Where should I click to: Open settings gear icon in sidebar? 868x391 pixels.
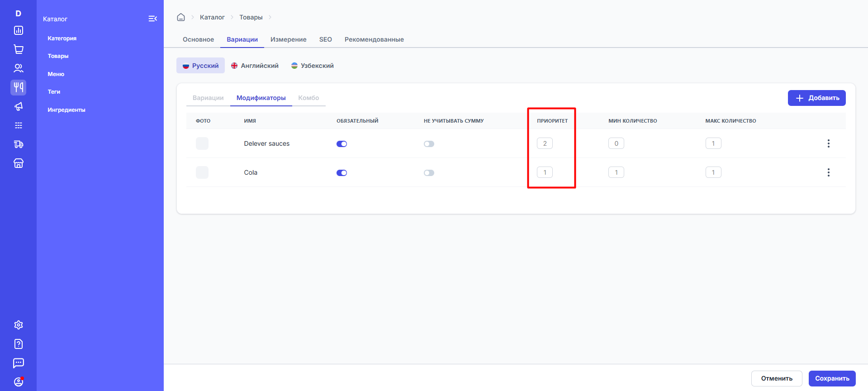(x=19, y=325)
